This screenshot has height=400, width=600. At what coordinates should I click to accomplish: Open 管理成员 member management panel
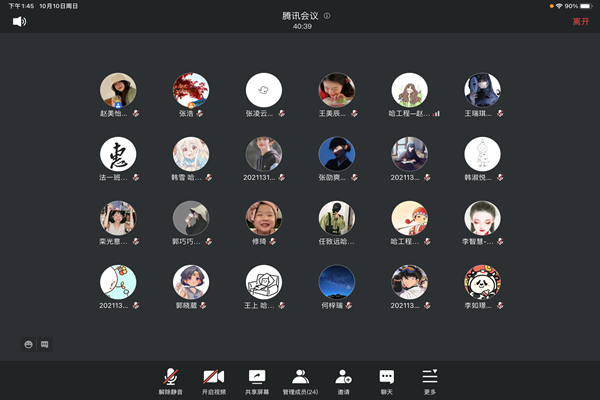(300, 379)
